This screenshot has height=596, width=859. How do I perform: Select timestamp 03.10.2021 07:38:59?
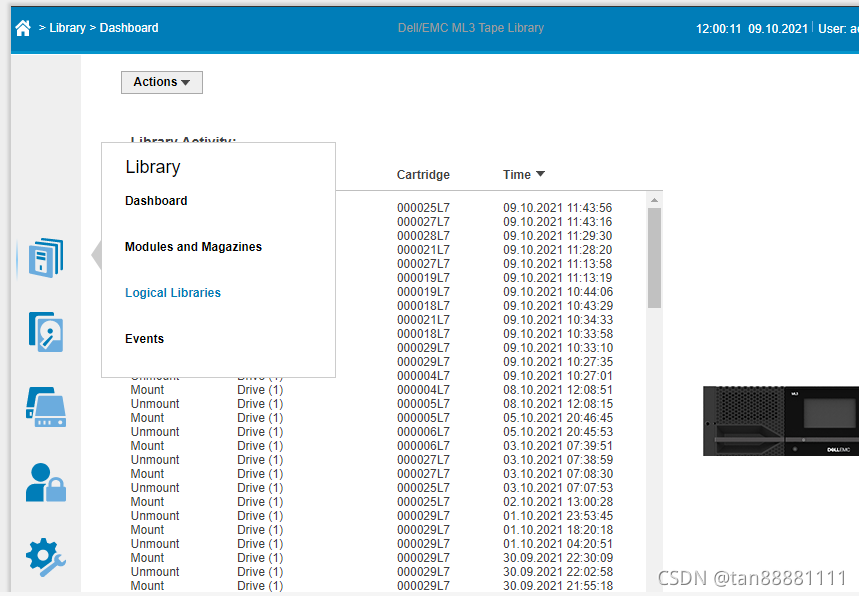(x=558, y=460)
